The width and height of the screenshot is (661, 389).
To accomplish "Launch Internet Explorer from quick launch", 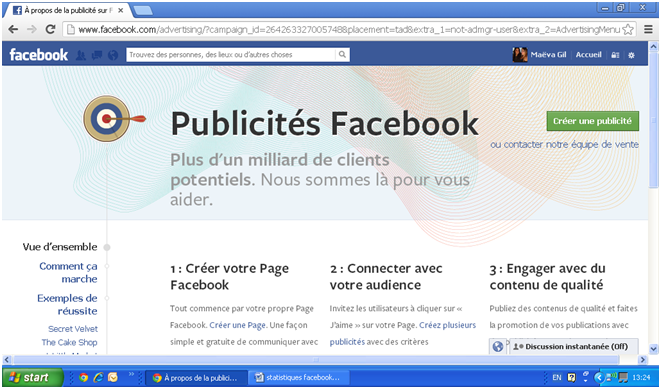I will click(98, 377).
